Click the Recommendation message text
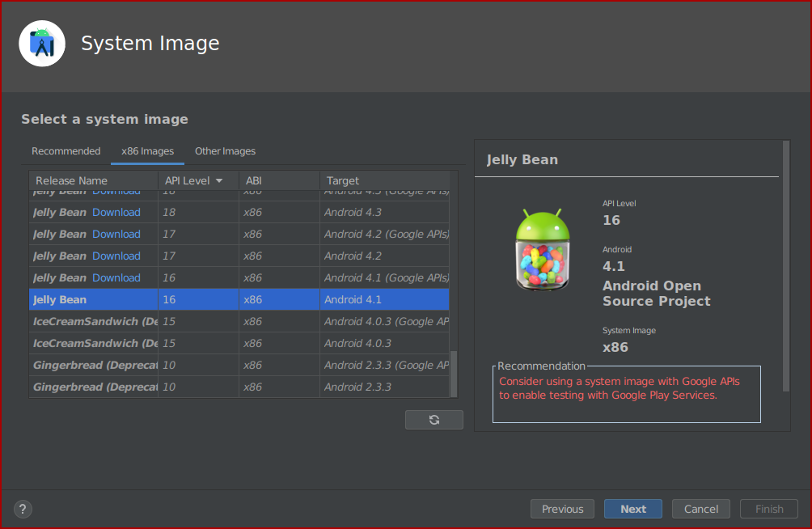 (620, 388)
